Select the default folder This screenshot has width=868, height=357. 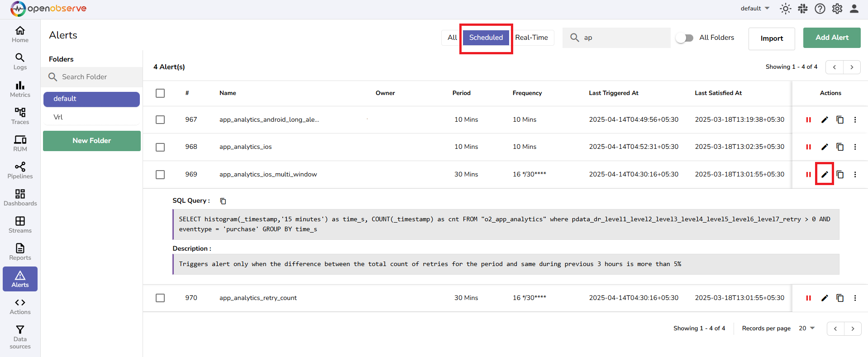pos(91,99)
